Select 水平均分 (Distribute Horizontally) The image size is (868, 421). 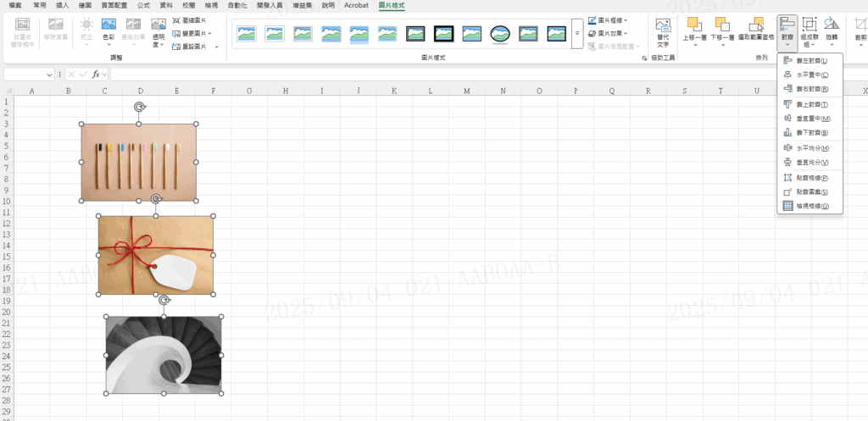[810, 148]
